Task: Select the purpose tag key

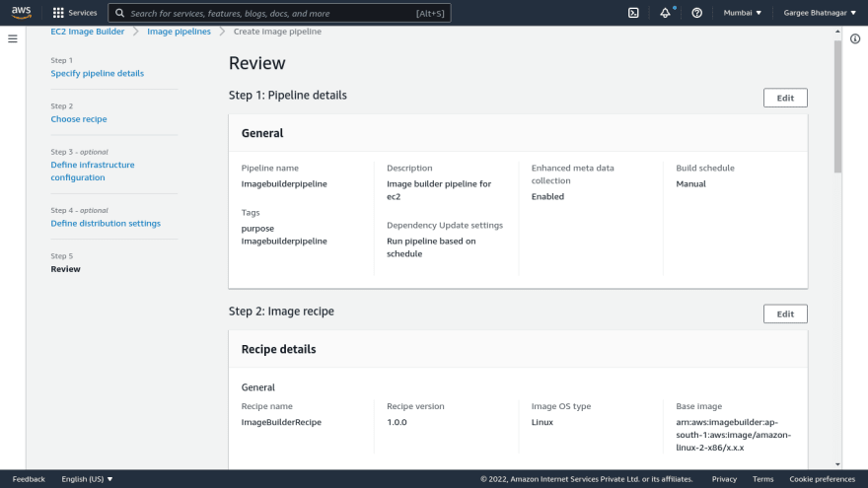Action: coord(257,228)
